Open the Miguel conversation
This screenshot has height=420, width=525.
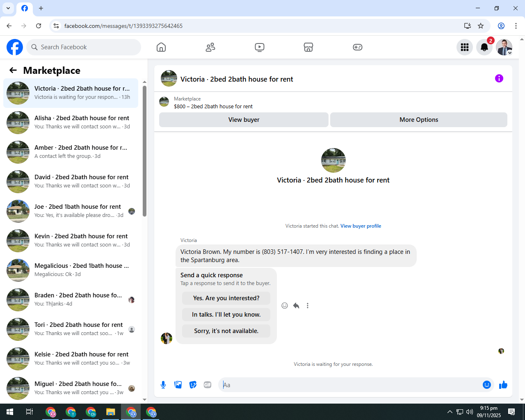point(71,388)
